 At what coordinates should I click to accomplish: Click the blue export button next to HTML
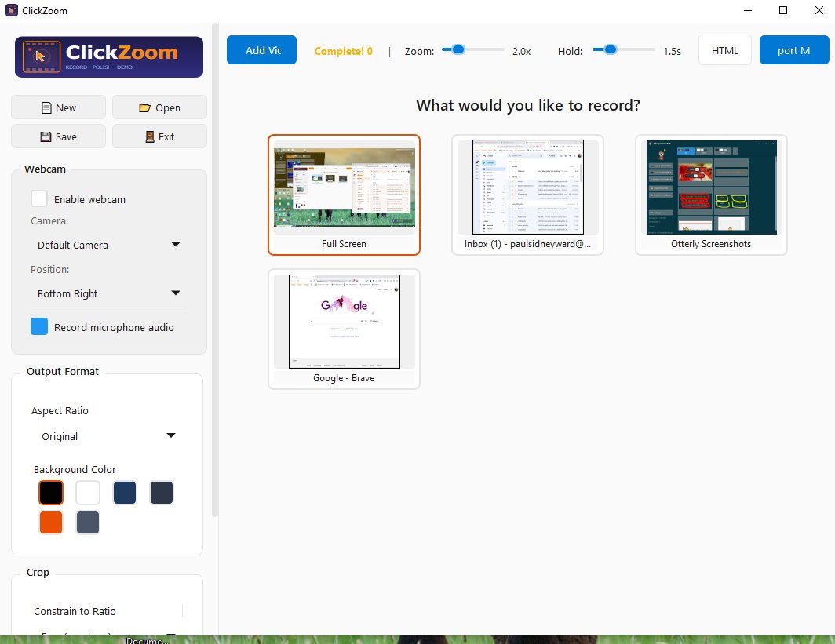[x=793, y=49]
